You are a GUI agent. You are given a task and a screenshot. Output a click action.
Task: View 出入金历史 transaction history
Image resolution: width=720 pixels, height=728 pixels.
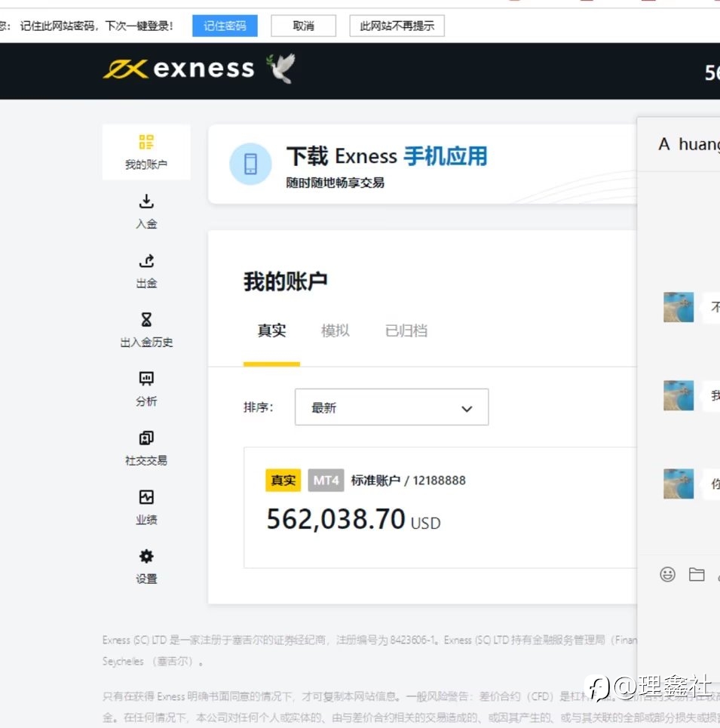146,330
